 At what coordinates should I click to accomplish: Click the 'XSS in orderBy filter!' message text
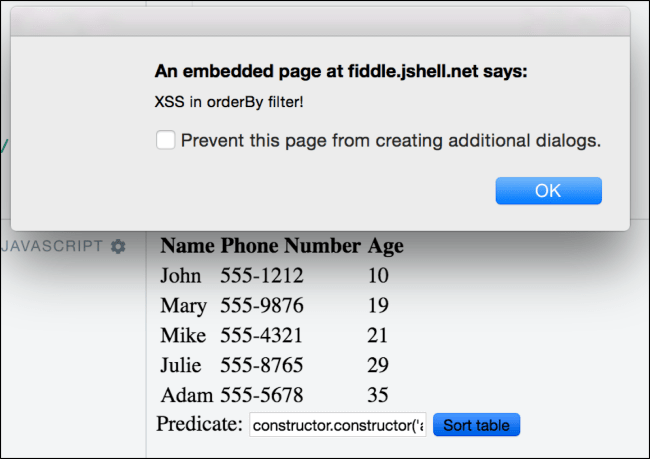click(229, 102)
